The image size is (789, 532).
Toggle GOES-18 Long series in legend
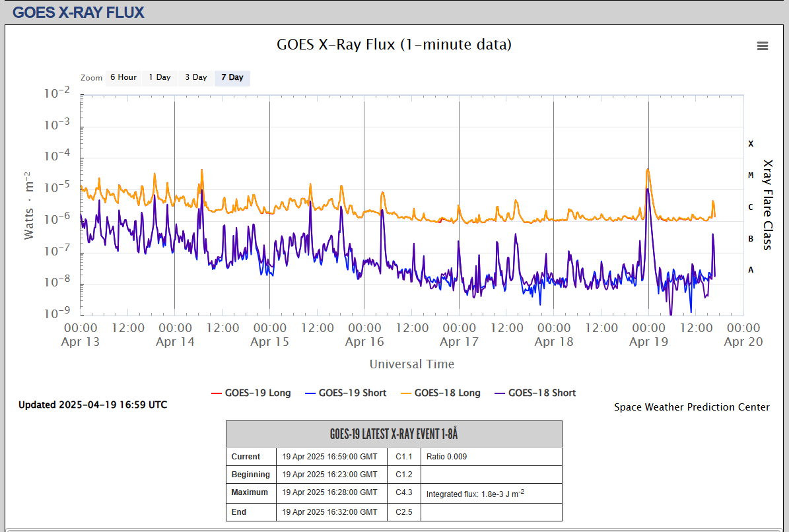pos(440,393)
